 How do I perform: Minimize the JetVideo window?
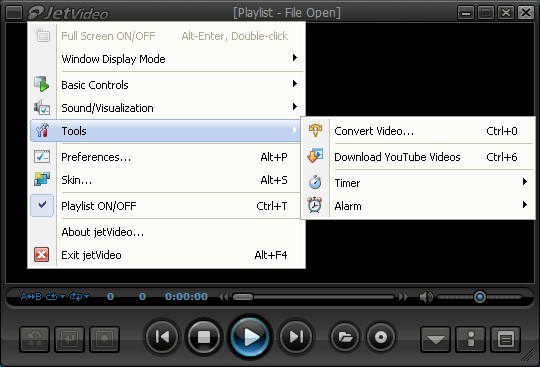(466, 13)
